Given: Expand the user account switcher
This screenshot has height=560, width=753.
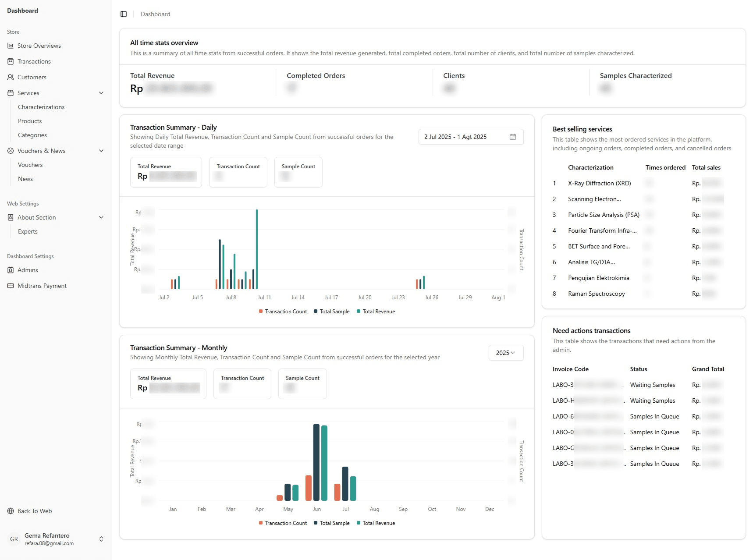Looking at the screenshot, I should point(101,539).
